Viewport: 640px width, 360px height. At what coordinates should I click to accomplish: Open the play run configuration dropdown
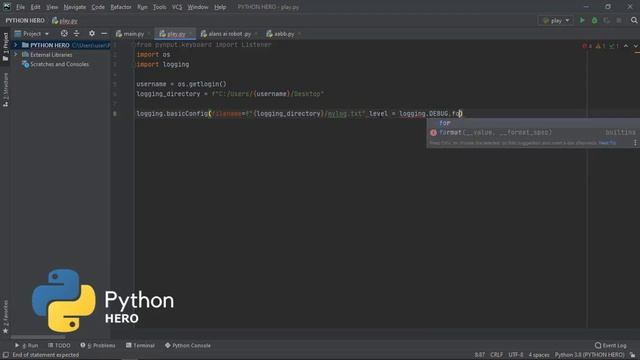click(556, 20)
